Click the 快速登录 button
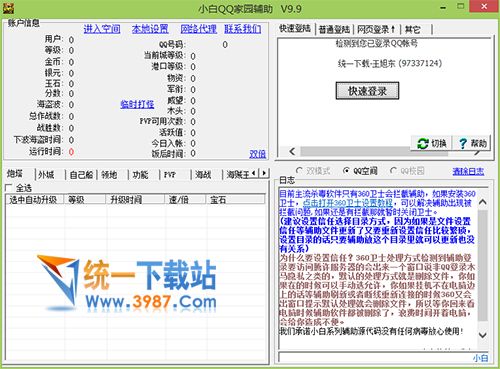500x369 pixels. [x=367, y=91]
